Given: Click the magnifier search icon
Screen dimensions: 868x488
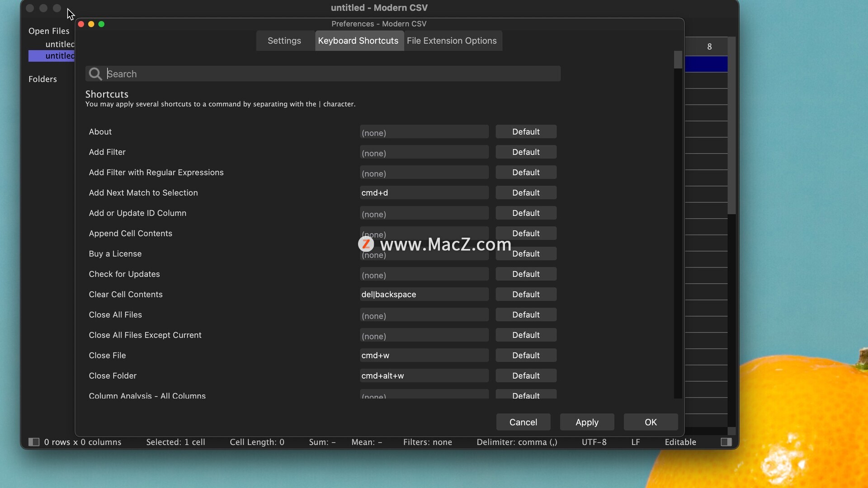Looking at the screenshot, I should tap(95, 74).
